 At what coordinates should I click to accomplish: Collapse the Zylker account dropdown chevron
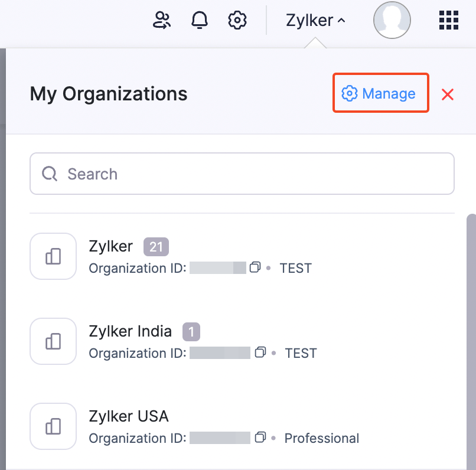tap(341, 19)
